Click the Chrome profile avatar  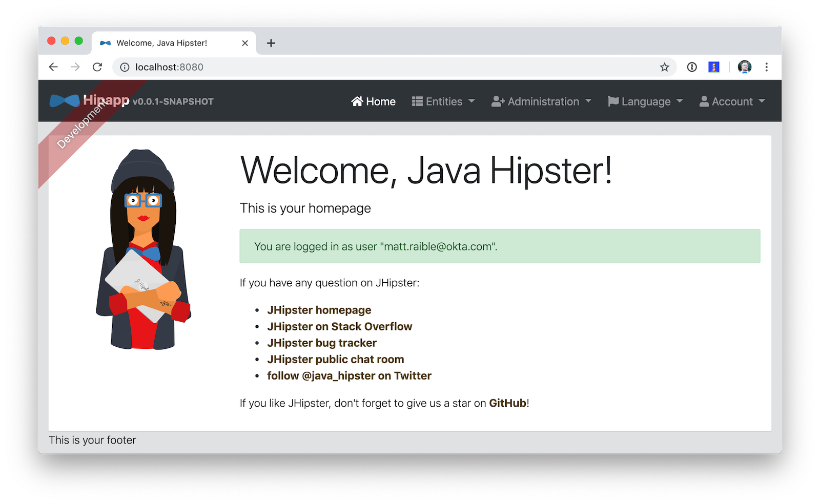point(744,67)
